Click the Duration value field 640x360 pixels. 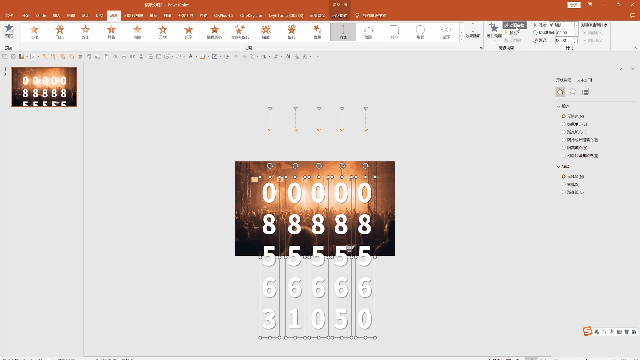565,32
